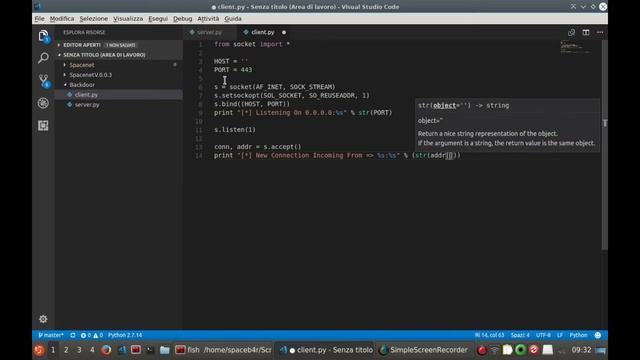Switch to workspace 2 on the taskbar

point(66,350)
